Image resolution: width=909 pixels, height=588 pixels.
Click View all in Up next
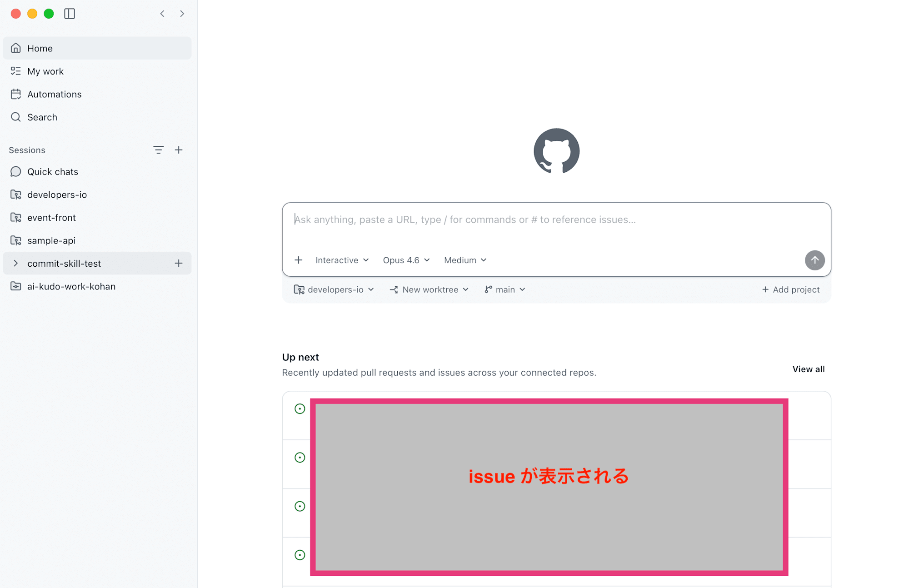point(809,369)
